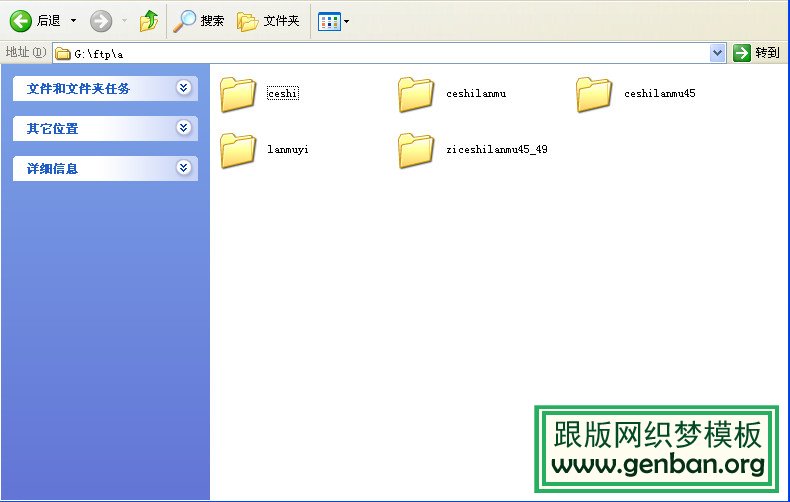Collapse the Other Places (其它位置) panel

[x=183, y=128]
